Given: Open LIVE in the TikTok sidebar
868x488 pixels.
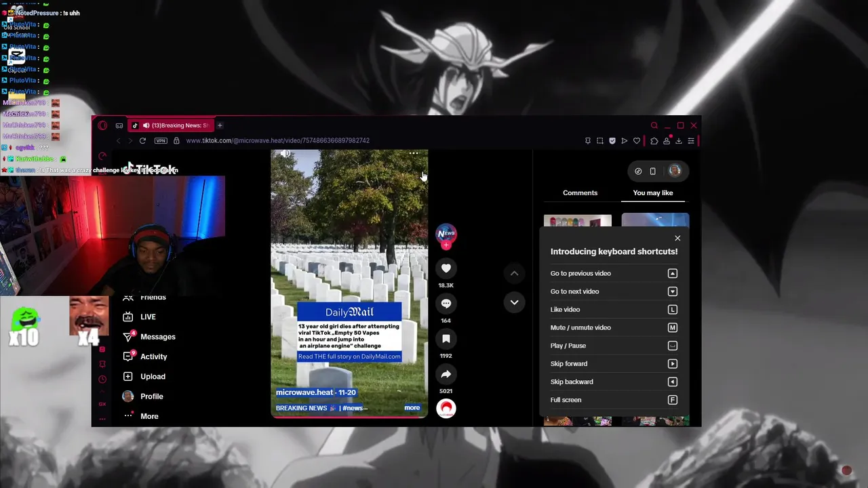Looking at the screenshot, I should click(x=148, y=317).
